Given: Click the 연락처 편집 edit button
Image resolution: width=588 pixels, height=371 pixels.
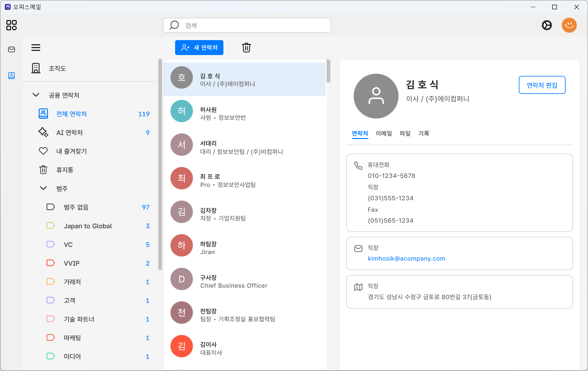Looking at the screenshot, I should (x=542, y=85).
